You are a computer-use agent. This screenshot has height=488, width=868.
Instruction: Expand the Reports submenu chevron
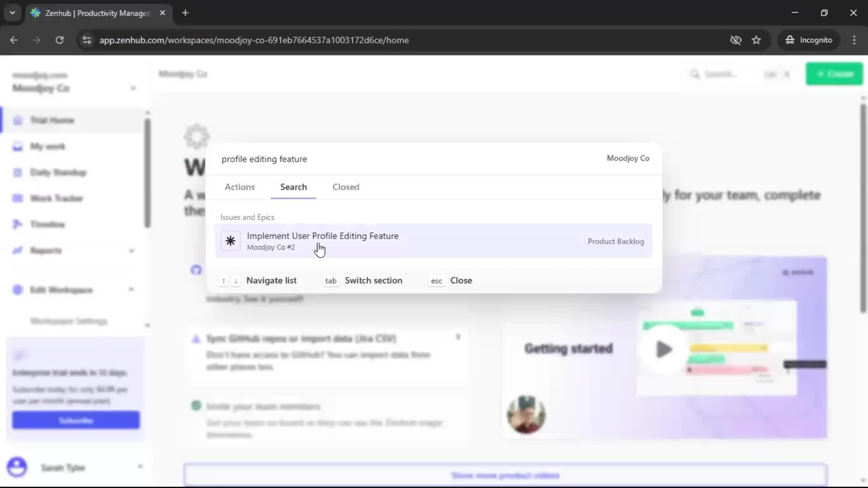click(x=132, y=250)
